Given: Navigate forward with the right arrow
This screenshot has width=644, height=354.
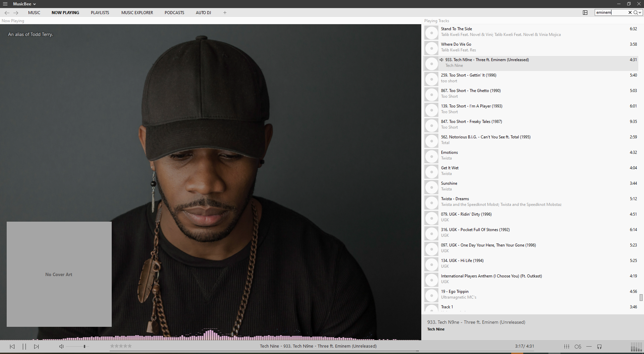Looking at the screenshot, I should point(16,13).
